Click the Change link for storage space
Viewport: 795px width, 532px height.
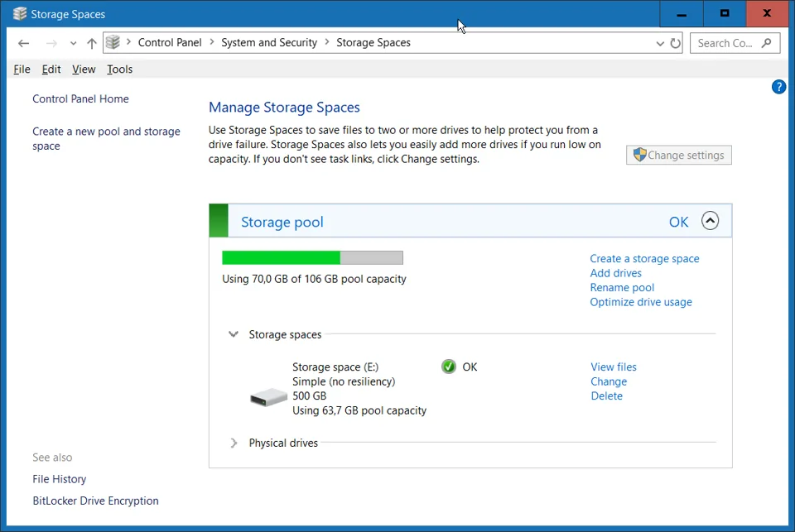[x=609, y=381]
